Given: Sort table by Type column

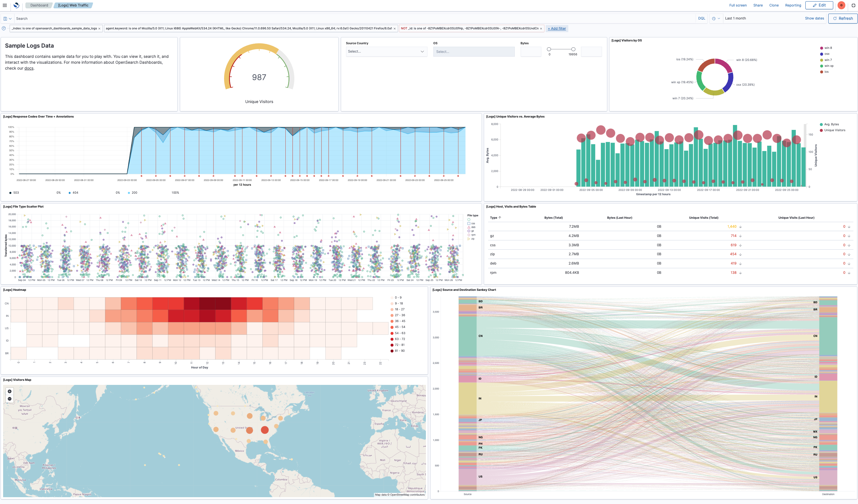Looking at the screenshot, I should 495,218.
